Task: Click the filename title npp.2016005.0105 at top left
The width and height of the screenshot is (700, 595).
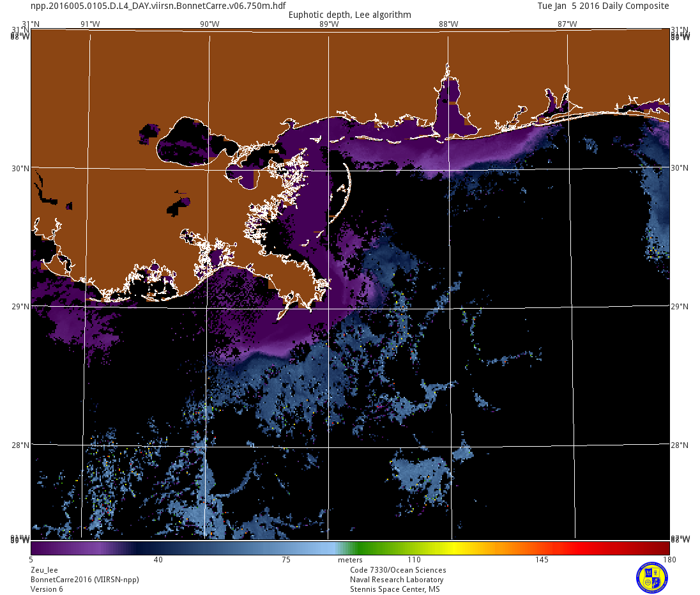Action: pos(158,6)
